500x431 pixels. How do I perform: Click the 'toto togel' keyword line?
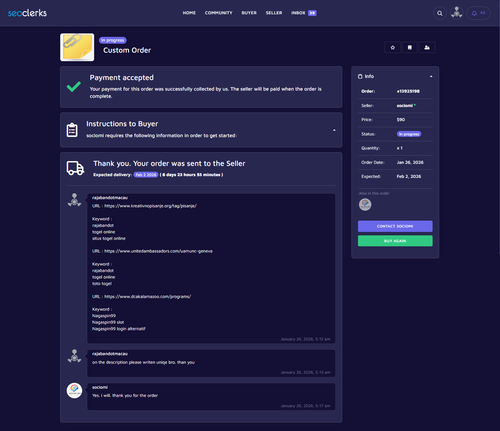102,284
